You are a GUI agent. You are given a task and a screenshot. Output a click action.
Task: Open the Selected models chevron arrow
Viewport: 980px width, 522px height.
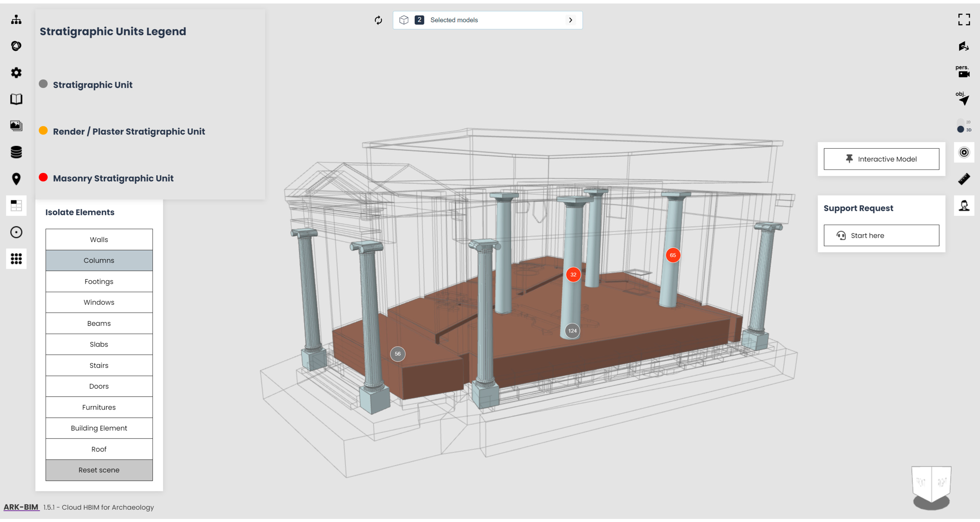[x=570, y=20]
